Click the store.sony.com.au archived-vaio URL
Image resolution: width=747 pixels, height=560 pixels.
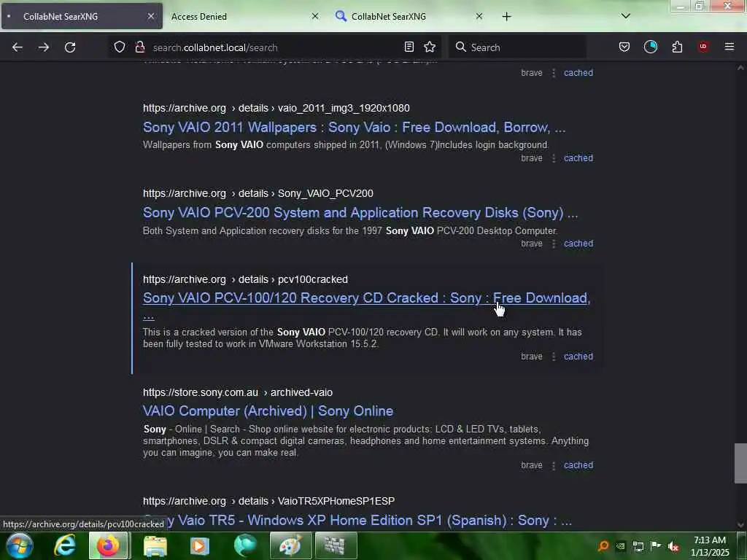238,392
